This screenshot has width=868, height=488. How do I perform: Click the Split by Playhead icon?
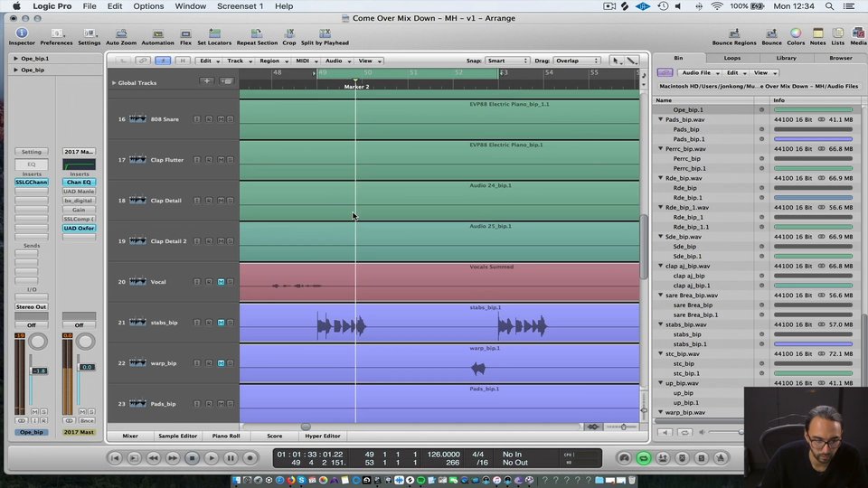coord(325,36)
